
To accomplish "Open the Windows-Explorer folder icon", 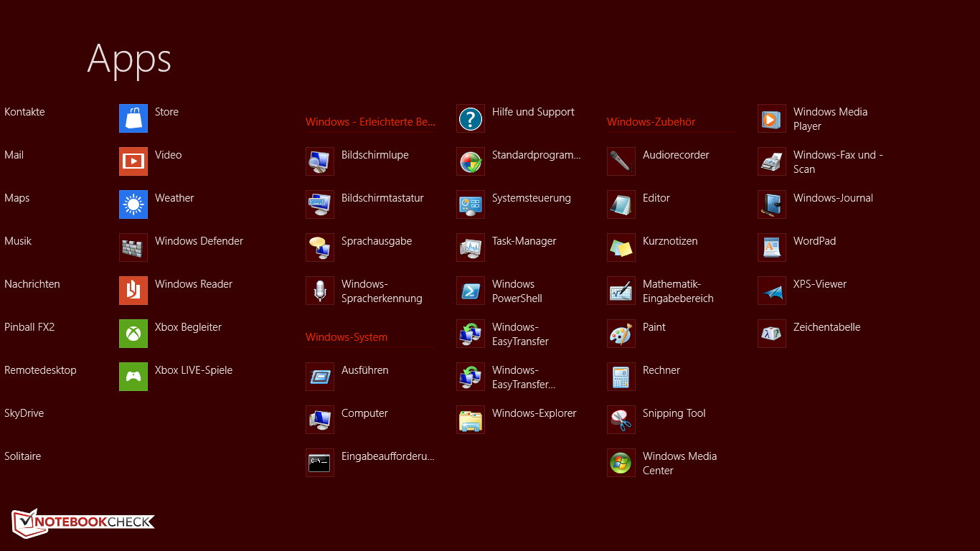I will 471,420.
